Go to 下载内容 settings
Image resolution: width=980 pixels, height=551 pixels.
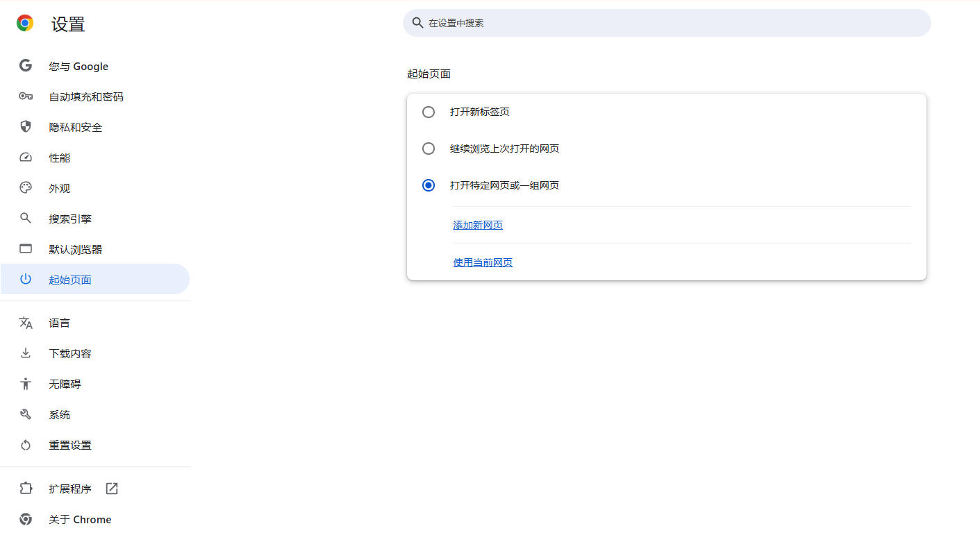pyautogui.click(x=95, y=353)
